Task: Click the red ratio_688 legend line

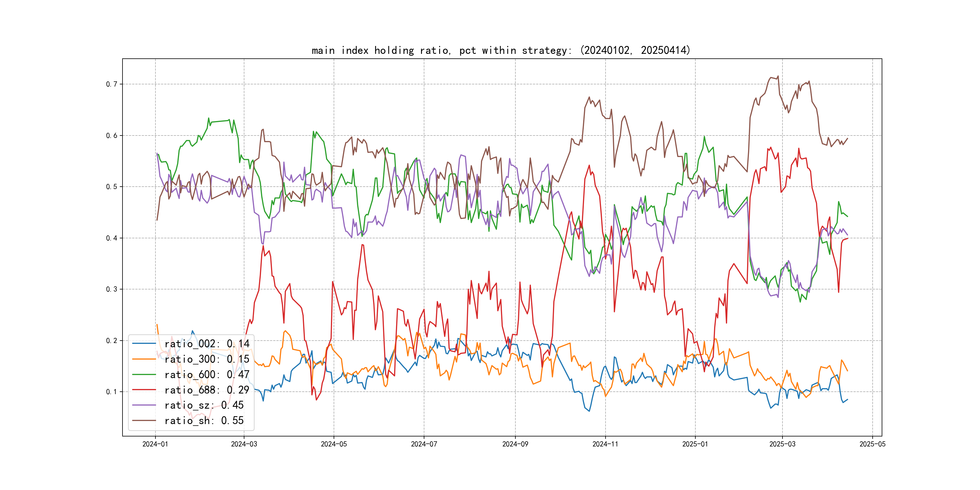Action: pos(144,390)
